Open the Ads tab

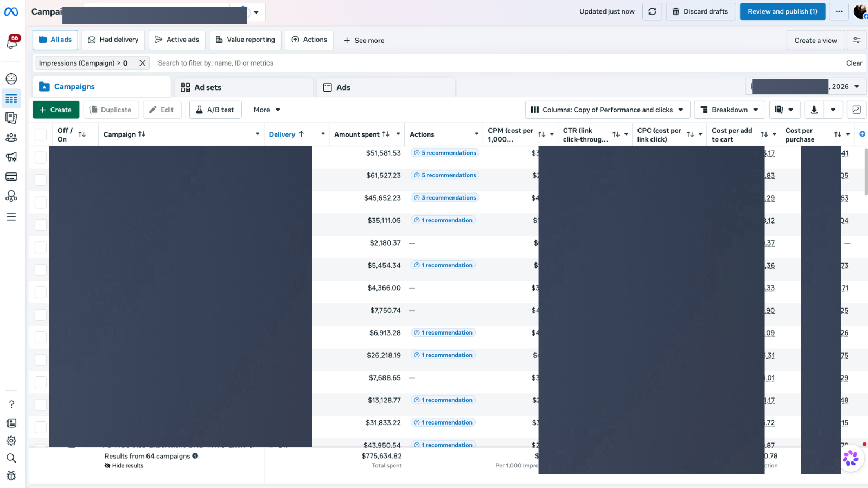click(x=386, y=87)
